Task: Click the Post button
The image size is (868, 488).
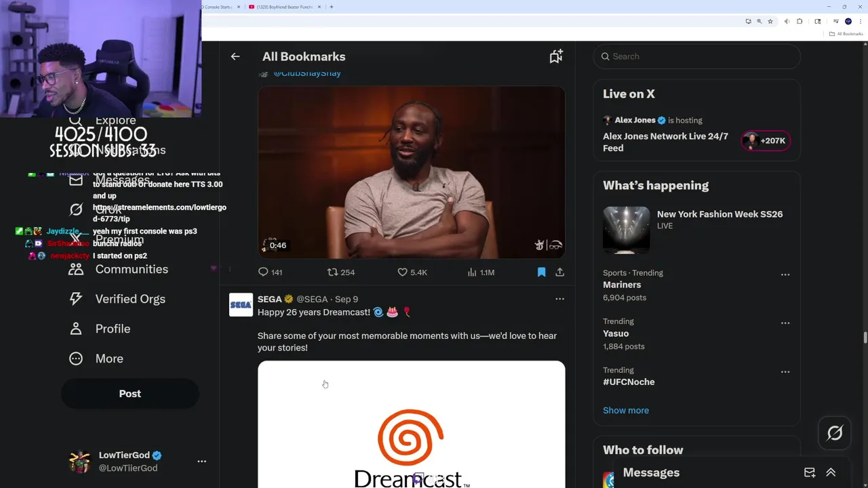Action: 130,394
